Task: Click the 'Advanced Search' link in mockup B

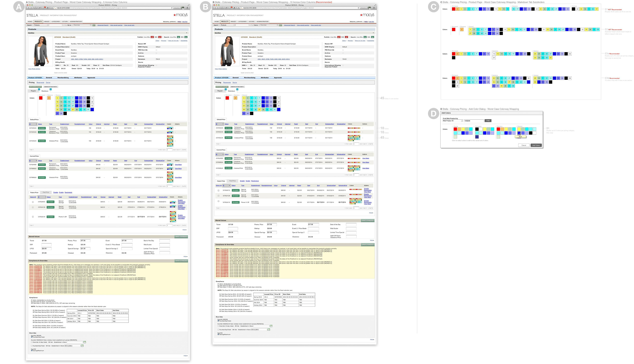Action: [289, 25]
